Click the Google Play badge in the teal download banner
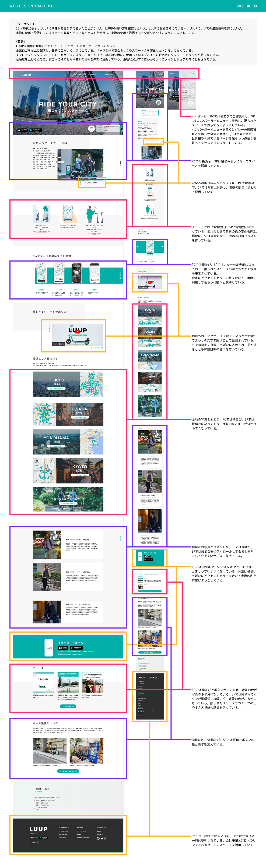 [x=76, y=648]
